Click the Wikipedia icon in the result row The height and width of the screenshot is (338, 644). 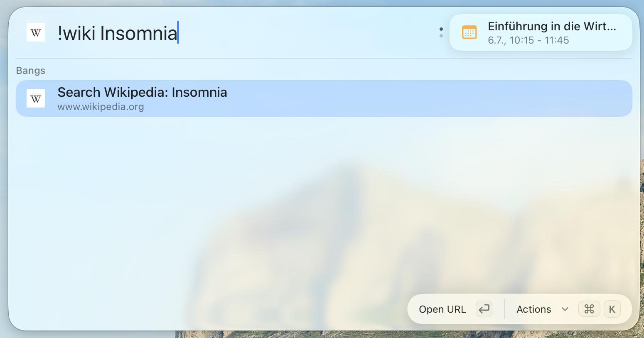pos(36,98)
